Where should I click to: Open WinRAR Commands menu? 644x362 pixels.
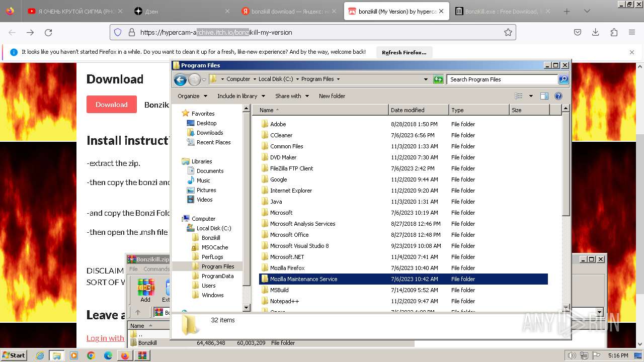pos(156,269)
